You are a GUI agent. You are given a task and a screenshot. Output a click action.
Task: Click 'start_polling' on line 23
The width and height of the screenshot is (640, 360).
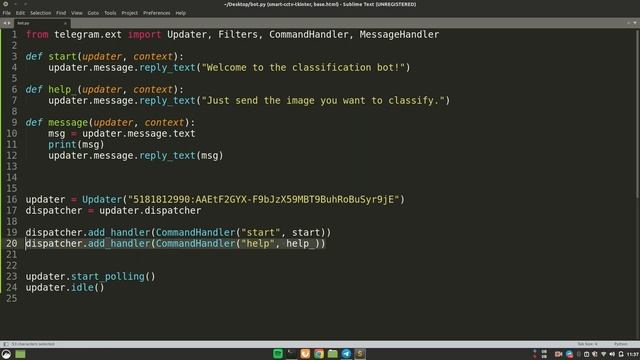(107, 276)
